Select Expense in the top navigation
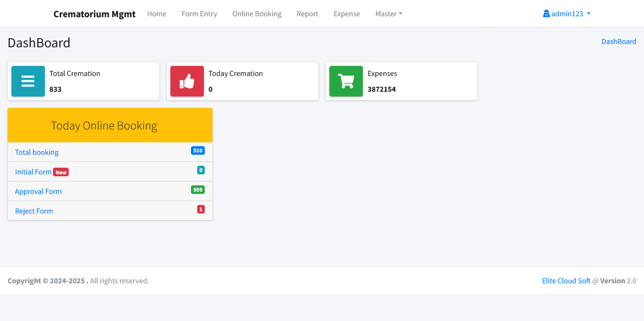 tap(347, 14)
